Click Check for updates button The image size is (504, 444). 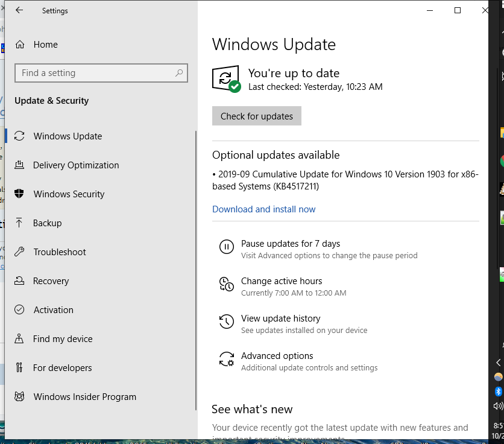(256, 116)
